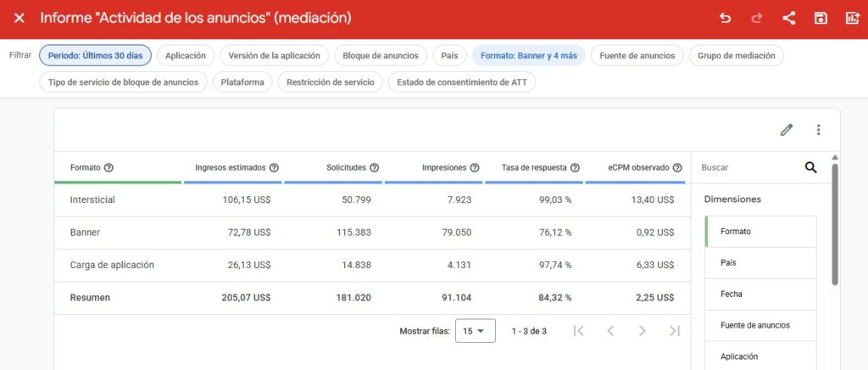Click the Resumen row label

click(90, 297)
